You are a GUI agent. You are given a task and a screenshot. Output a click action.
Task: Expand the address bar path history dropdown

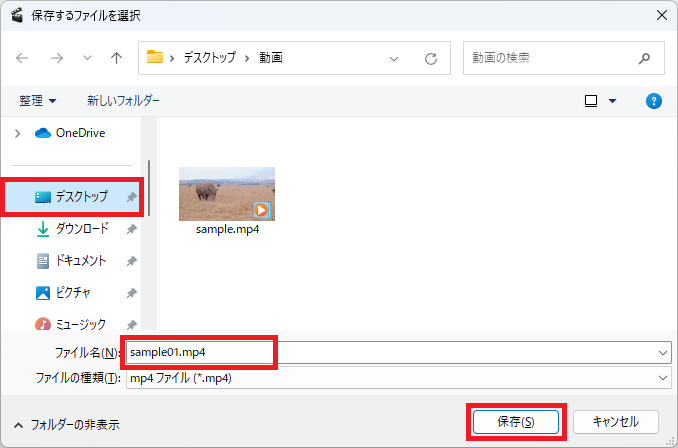(394, 58)
